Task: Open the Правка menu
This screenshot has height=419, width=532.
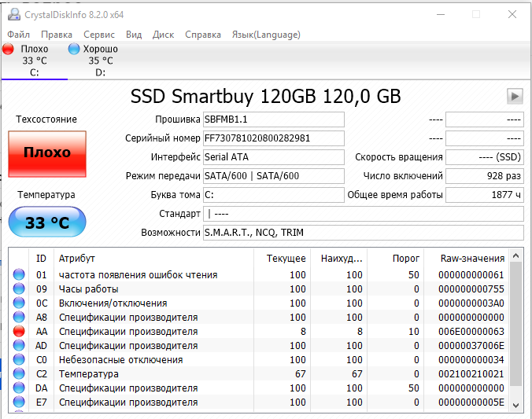Action: click(x=57, y=35)
